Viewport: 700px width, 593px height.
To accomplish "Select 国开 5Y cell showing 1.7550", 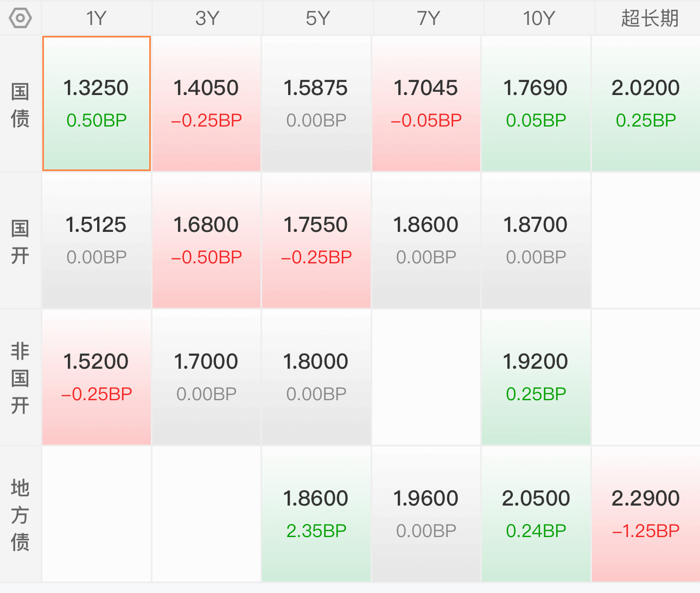I will tap(316, 241).
